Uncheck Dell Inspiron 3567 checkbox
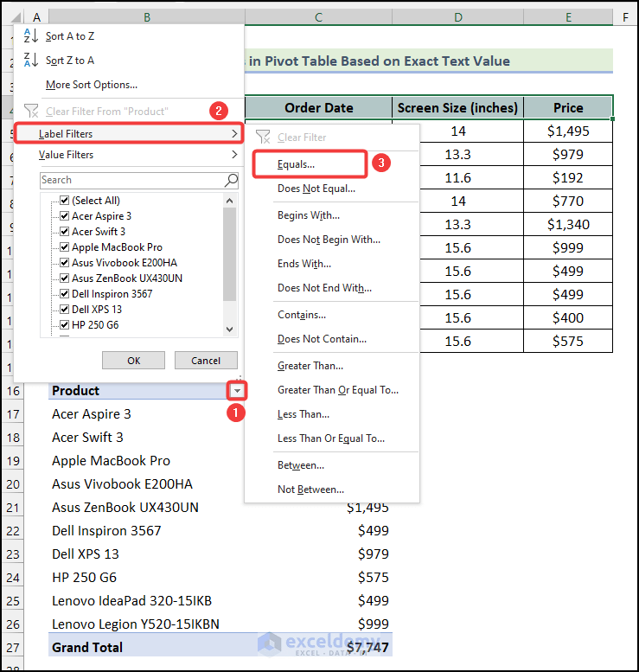The image size is (639, 672). (64, 293)
